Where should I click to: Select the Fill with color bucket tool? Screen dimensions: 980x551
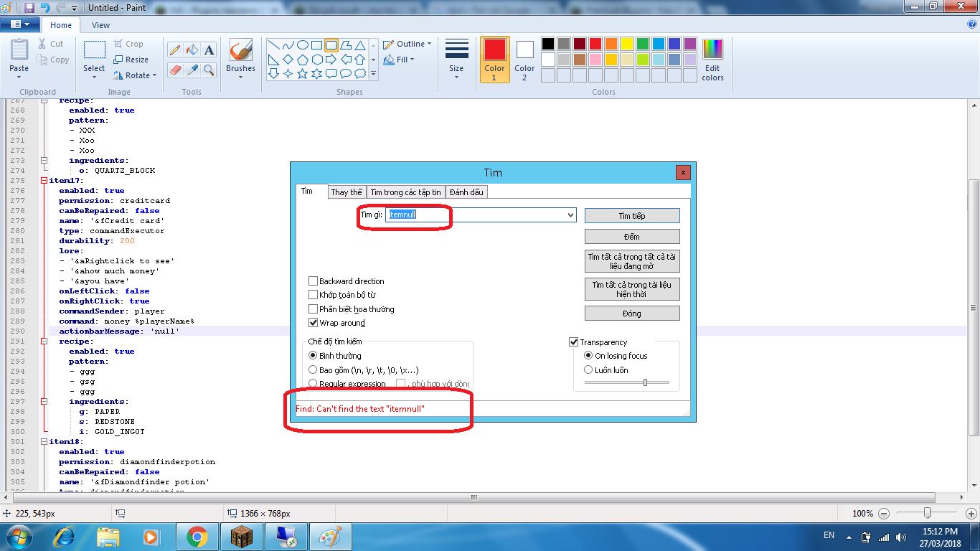(x=192, y=50)
